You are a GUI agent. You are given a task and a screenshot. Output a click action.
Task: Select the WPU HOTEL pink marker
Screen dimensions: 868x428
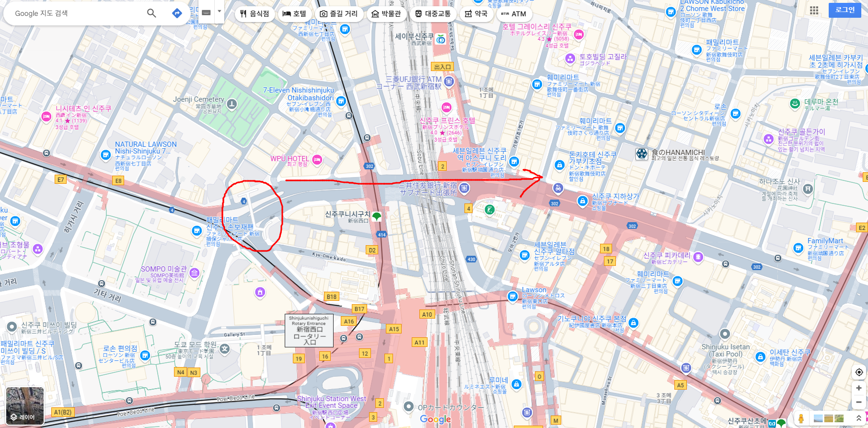317,160
